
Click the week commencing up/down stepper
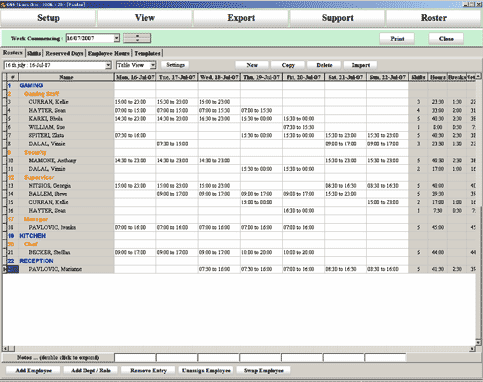(137, 38)
